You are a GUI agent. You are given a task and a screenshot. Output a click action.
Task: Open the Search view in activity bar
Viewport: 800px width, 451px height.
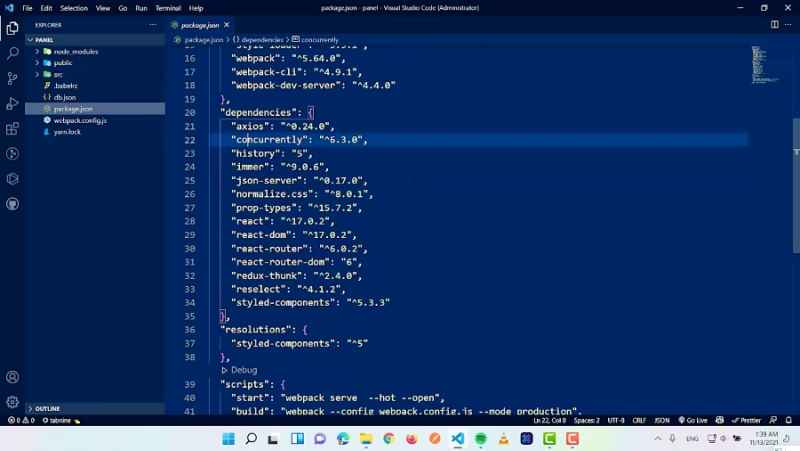click(13, 53)
